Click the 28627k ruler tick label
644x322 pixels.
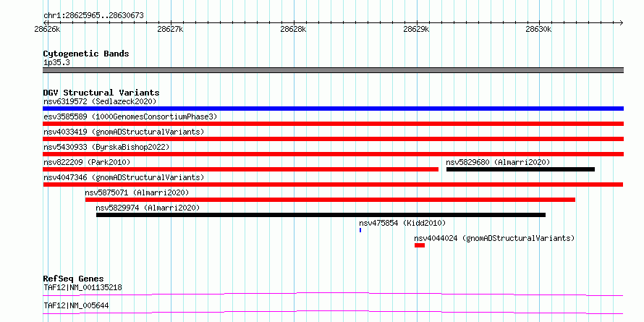(171, 29)
